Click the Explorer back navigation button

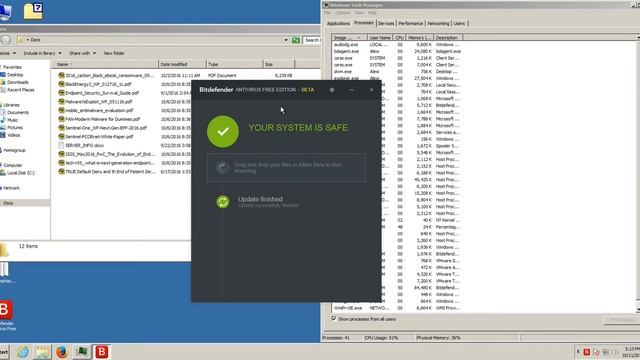click(x=5, y=40)
